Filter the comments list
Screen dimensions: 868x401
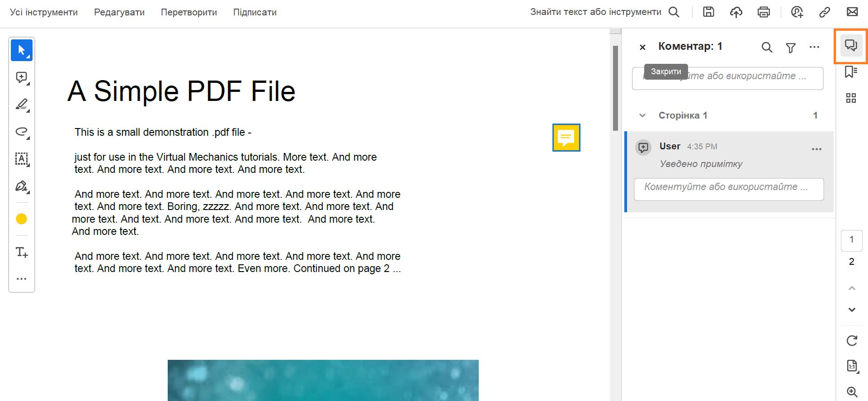point(791,47)
